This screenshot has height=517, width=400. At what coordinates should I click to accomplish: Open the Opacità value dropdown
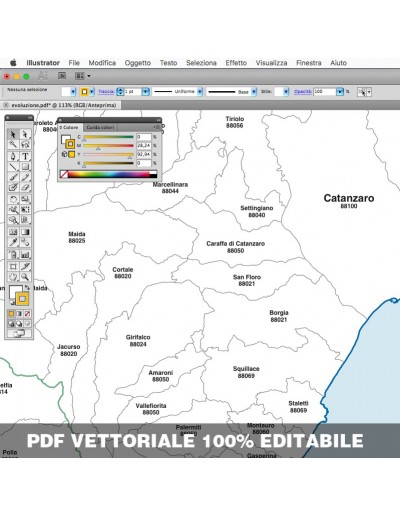click(x=340, y=91)
